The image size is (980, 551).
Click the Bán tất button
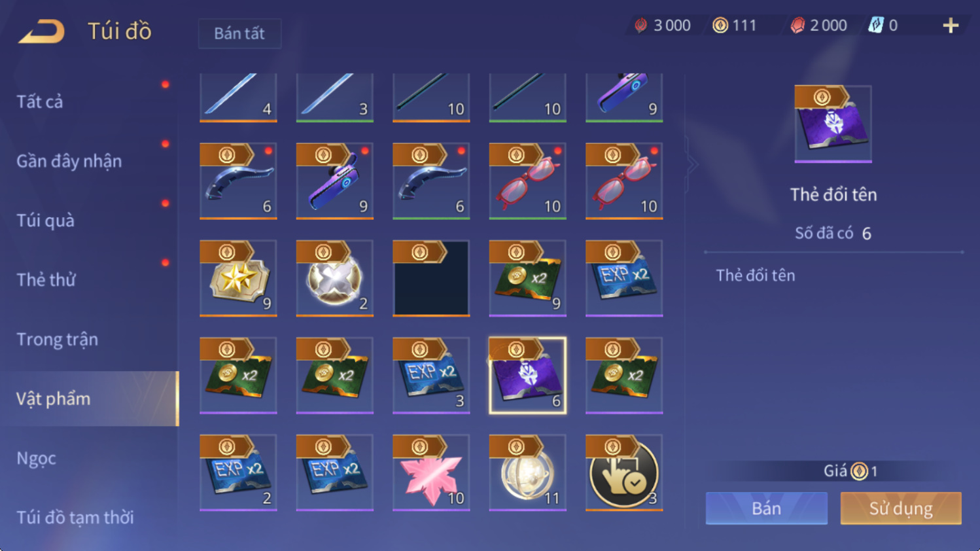point(239,33)
